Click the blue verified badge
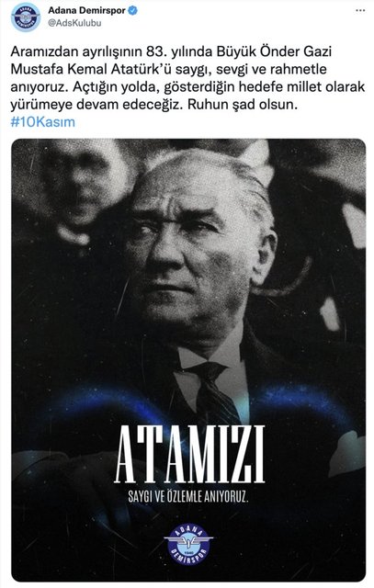 point(133,10)
